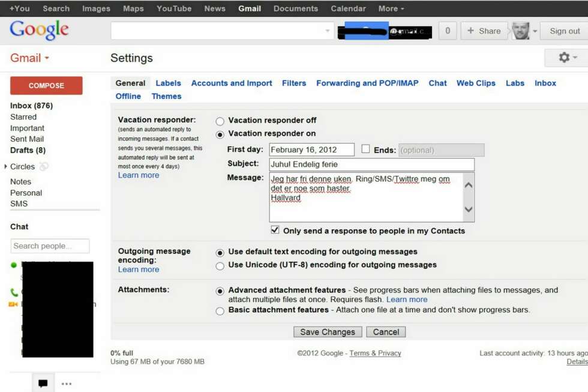Click Save Changes button

click(x=328, y=332)
